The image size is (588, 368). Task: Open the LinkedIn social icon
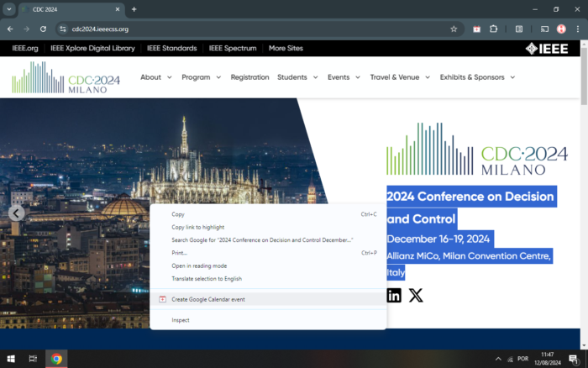pos(394,295)
